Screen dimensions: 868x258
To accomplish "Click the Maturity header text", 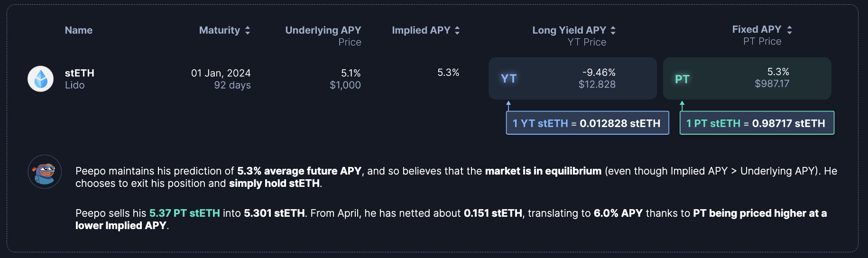I will click(x=219, y=30).
